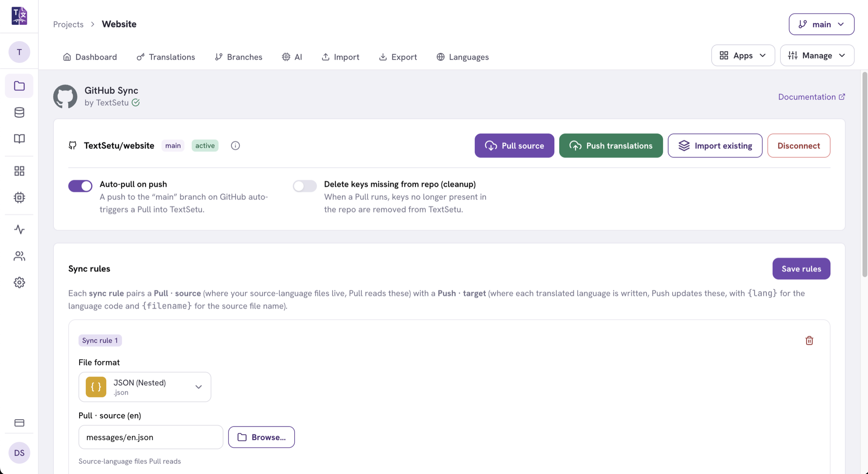Screen dimensions: 868x474
Task: Click the verified checkmark next to TextSetu
Action: coord(136,103)
